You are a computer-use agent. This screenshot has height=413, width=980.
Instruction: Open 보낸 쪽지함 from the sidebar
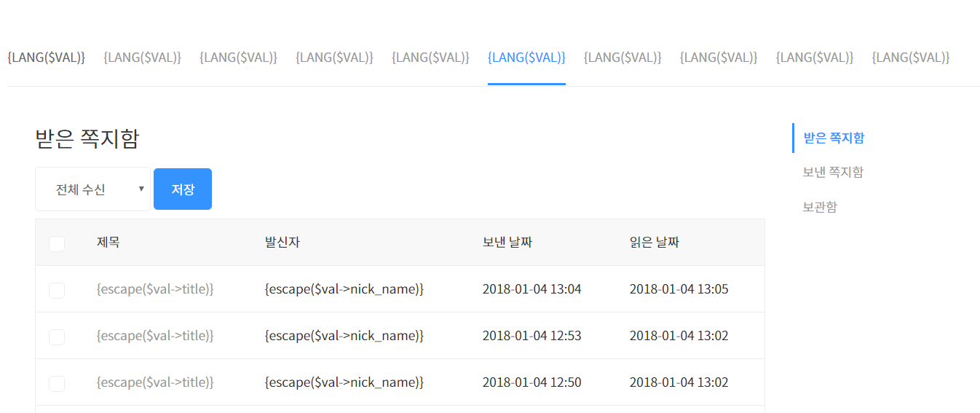point(833,173)
